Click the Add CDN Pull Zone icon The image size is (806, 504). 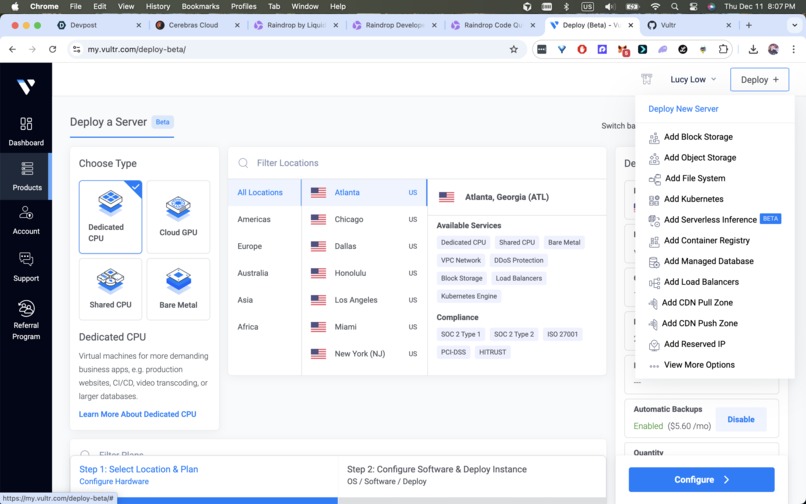(653, 303)
